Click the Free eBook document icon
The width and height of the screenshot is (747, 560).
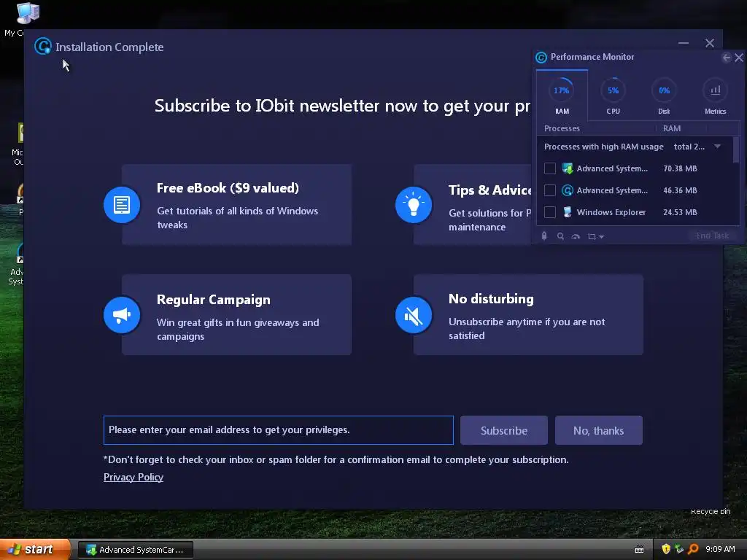tap(122, 205)
